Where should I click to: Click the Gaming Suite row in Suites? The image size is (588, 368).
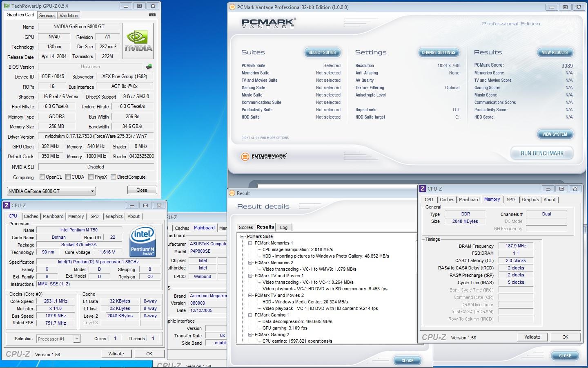pos(291,88)
